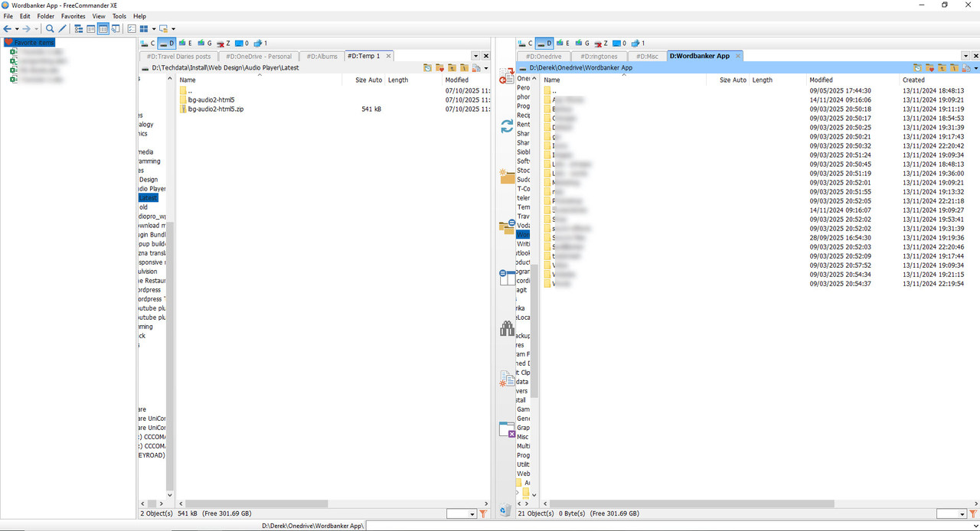Open history dropdown beside Back arrow

pos(16,29)
